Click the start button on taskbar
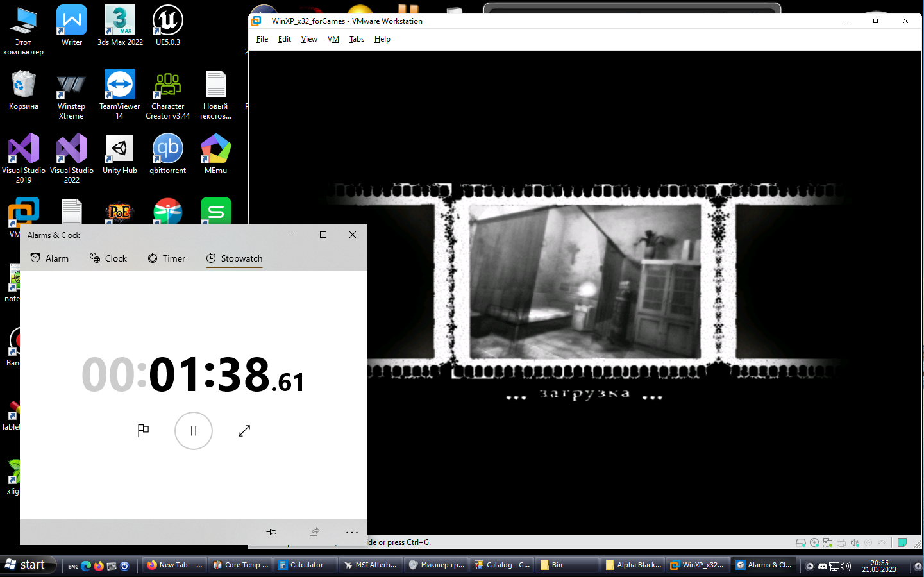 coord(25,565)
